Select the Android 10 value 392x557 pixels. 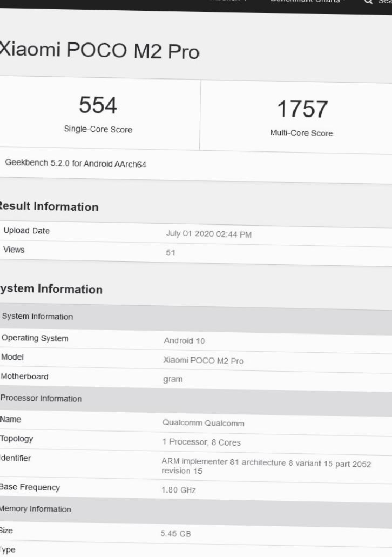(184, 341)
